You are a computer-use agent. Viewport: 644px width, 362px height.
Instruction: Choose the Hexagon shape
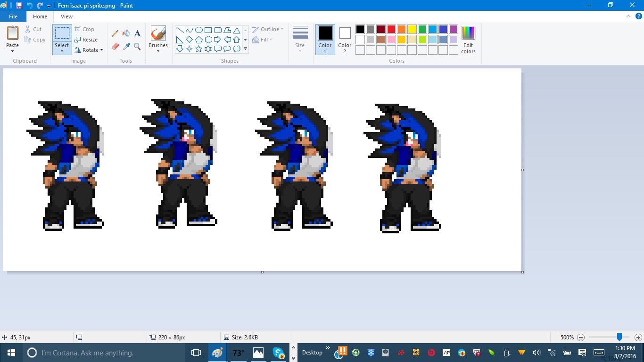click(208, 40)
